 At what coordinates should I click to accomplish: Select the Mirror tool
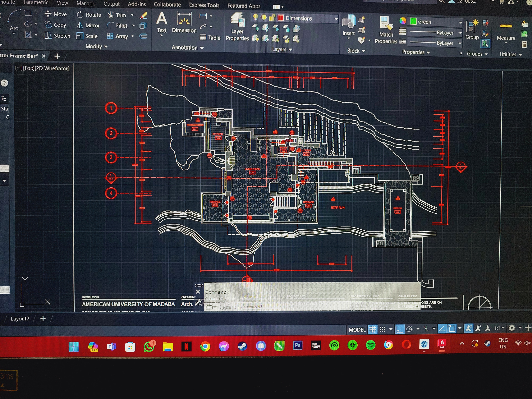[88, 25]
